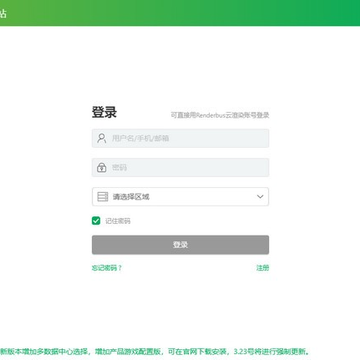The width and height of the screenshot is (360, 360).
Task: Click the username/phone/email input field
Action: pos(180,138)
